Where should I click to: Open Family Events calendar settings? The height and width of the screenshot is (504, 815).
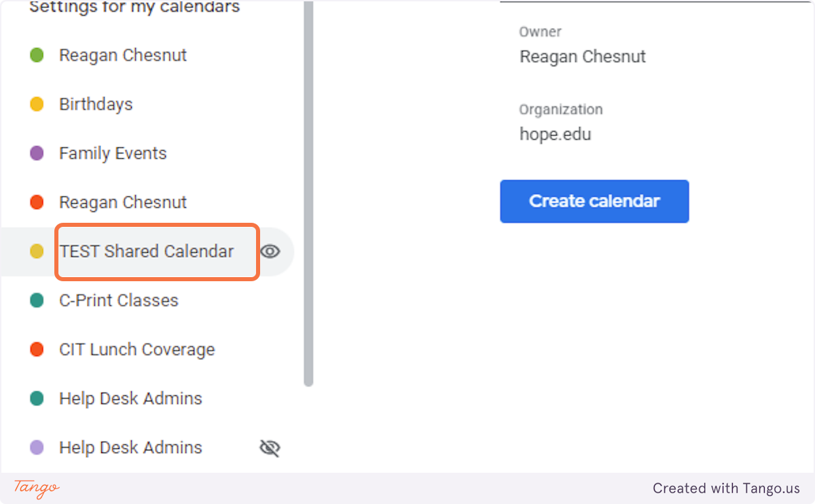coord(113,154)
